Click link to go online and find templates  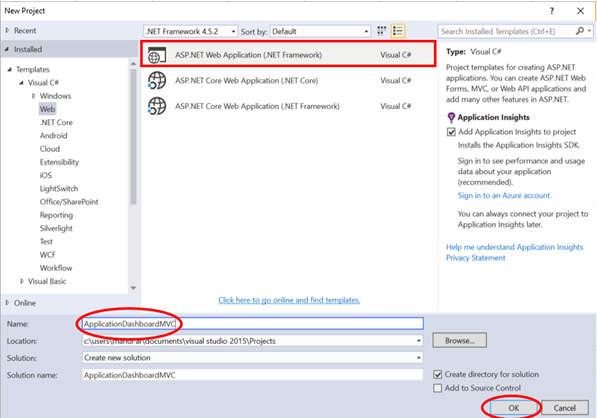[289, 300]
